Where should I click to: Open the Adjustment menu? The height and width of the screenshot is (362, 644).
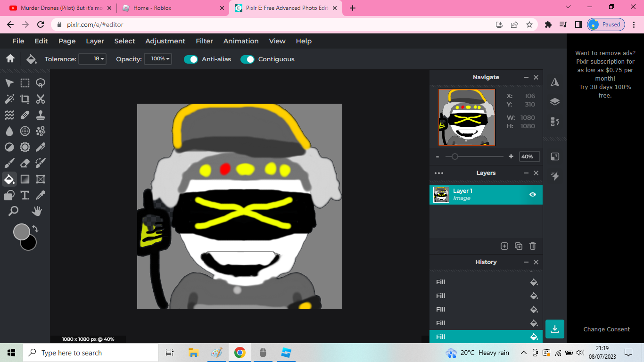(x=165, y=41)
